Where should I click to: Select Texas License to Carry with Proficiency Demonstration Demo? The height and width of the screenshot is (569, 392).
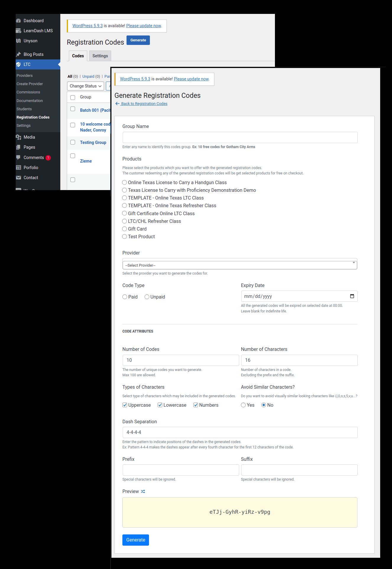pos(124,190)
